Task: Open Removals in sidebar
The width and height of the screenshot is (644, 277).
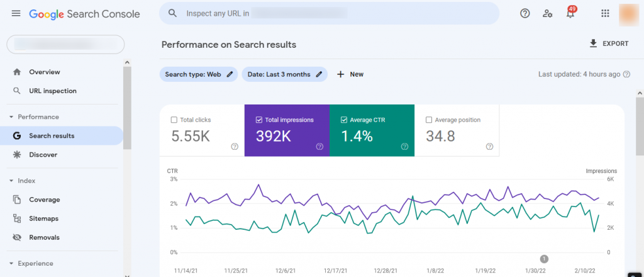Action: pos(62,237)
